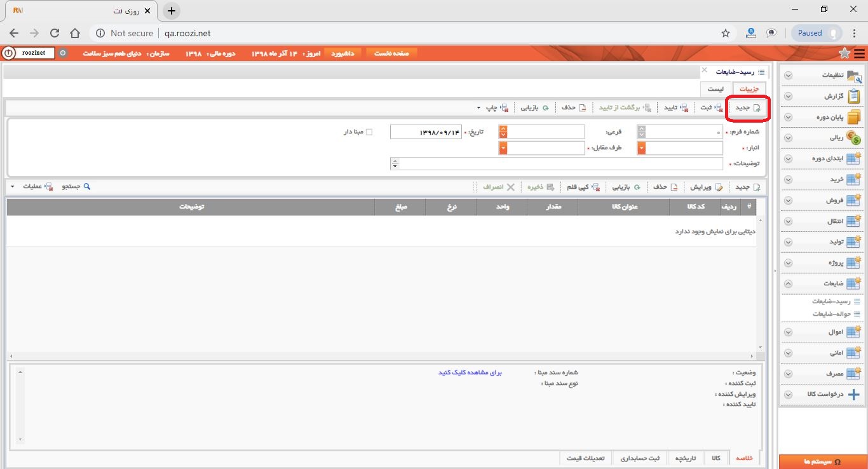Screen dimensions: 868x469
Task: Expand the اموال sidebar section
Action: (x=788, y=332)
